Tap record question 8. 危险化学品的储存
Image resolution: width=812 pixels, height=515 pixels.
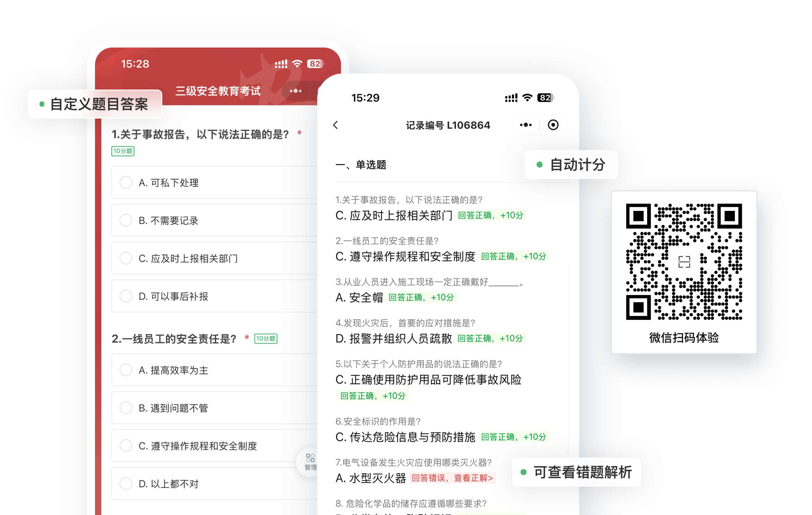(411, 504)
